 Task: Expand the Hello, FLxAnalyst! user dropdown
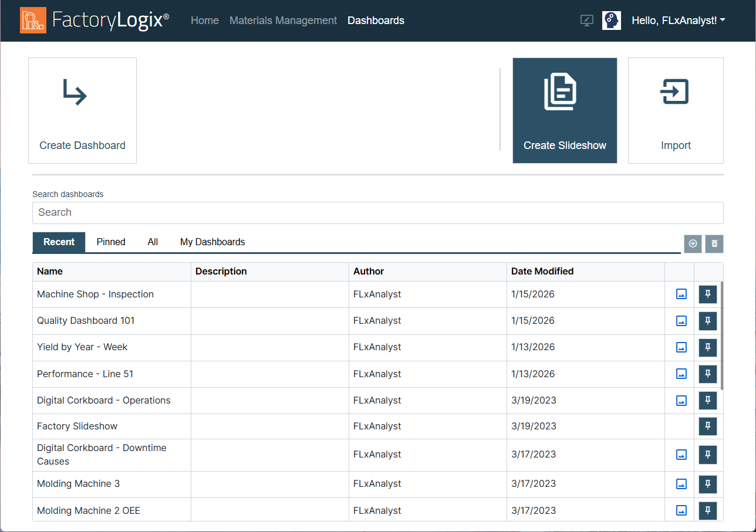[x=678, y=21]
